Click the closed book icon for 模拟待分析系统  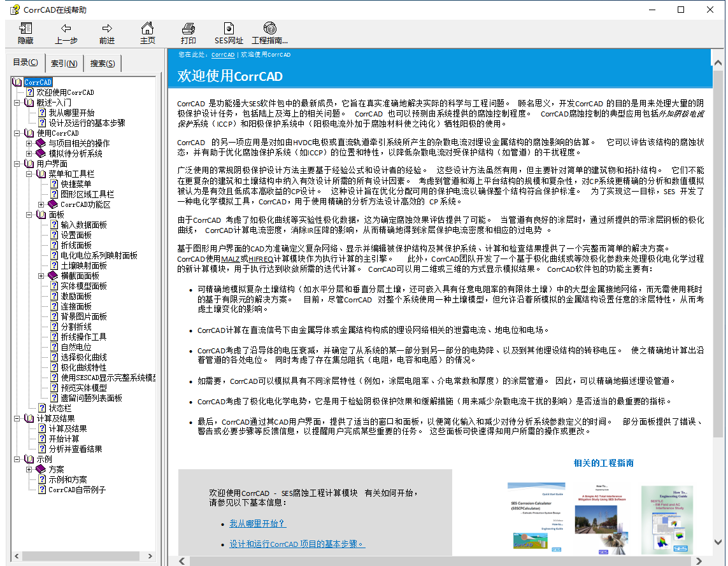41,153
